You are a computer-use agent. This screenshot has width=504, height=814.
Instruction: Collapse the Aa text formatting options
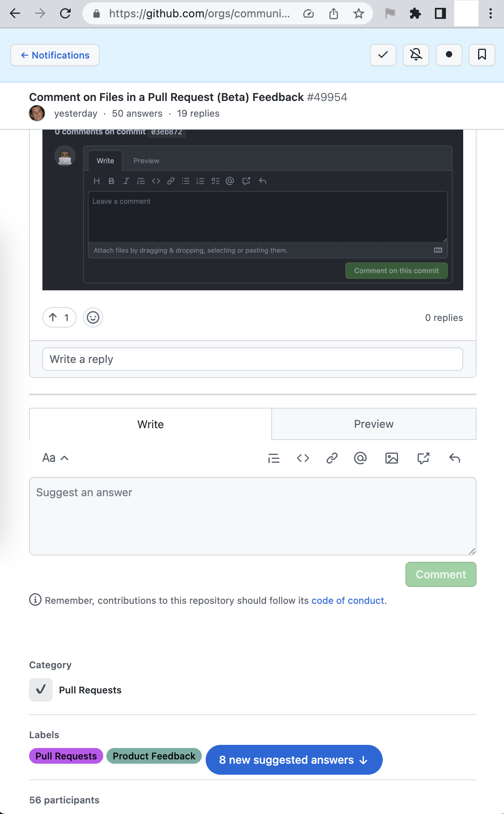pos(55,458)
